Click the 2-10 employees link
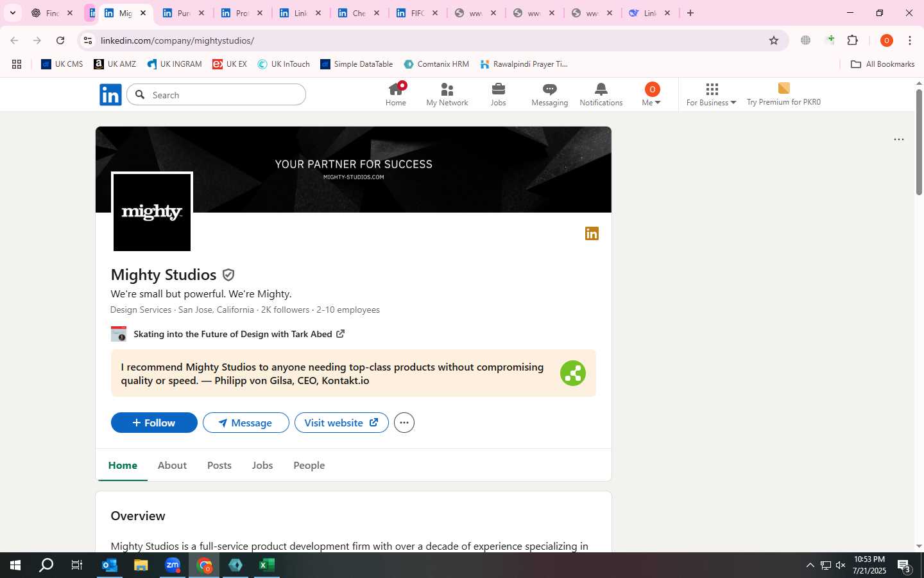The height and width of the screenshot is (578, 924). [x=348, y=310]
